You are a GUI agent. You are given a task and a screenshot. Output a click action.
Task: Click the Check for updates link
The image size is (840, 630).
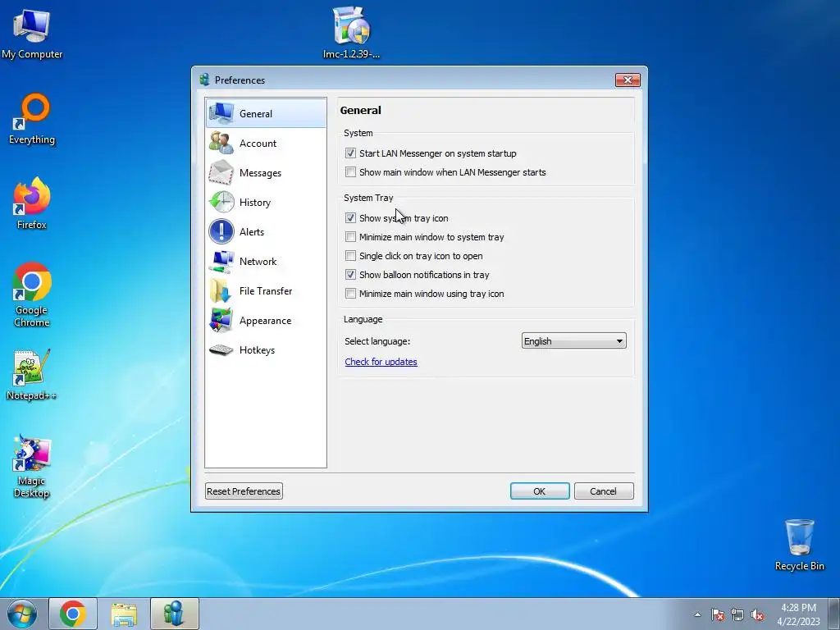[x=381, y=362]
